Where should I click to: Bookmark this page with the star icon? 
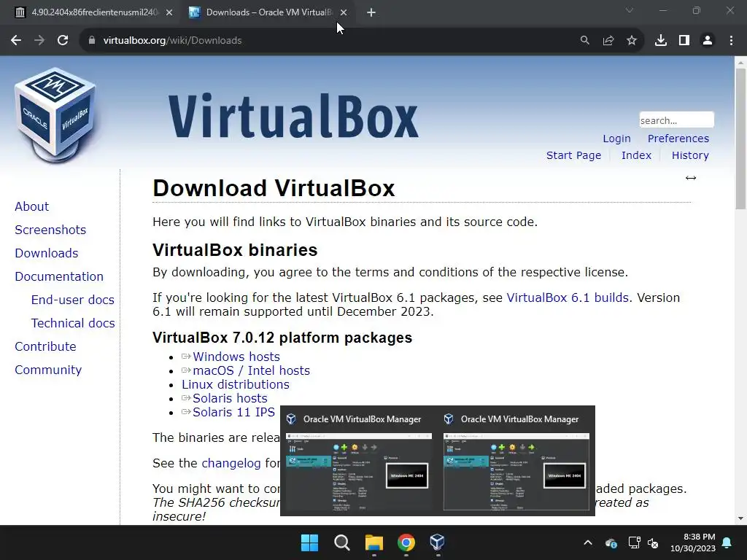(x=632, y=41)
